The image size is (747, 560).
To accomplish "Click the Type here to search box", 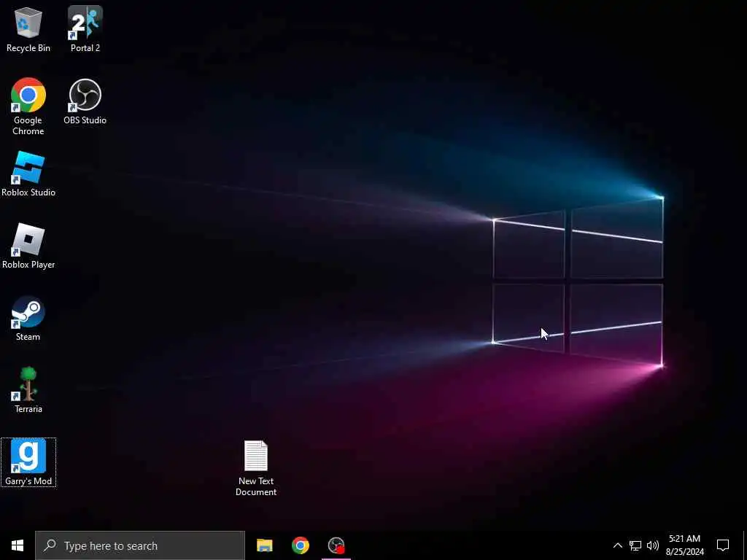I will click(140, 545).
